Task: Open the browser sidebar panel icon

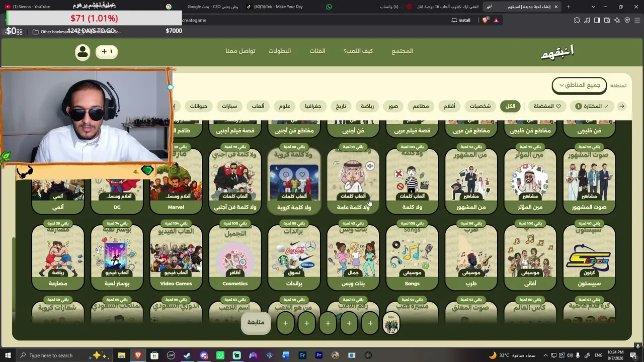Action: (x=597, y=20)
